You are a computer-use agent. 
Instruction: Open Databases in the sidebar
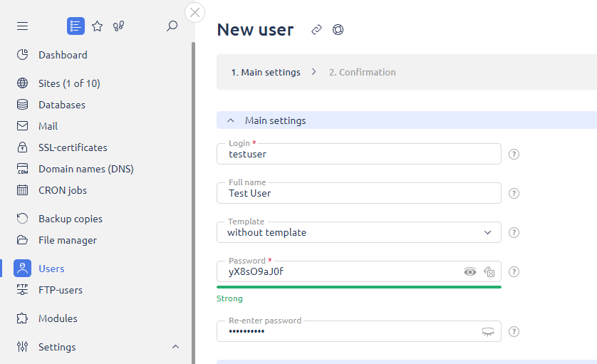pyautogui.click(x=61, y=105)
